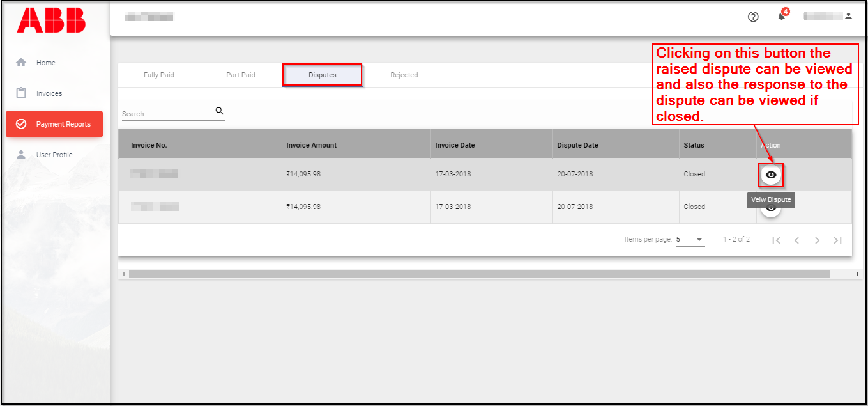Open the notifications bell icon
The height and width of the screenshot is (406, 868).
[781, 17]
